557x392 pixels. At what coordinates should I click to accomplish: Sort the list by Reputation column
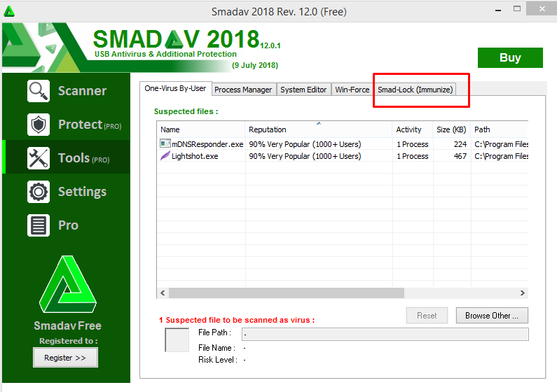[x=318, y=129]
